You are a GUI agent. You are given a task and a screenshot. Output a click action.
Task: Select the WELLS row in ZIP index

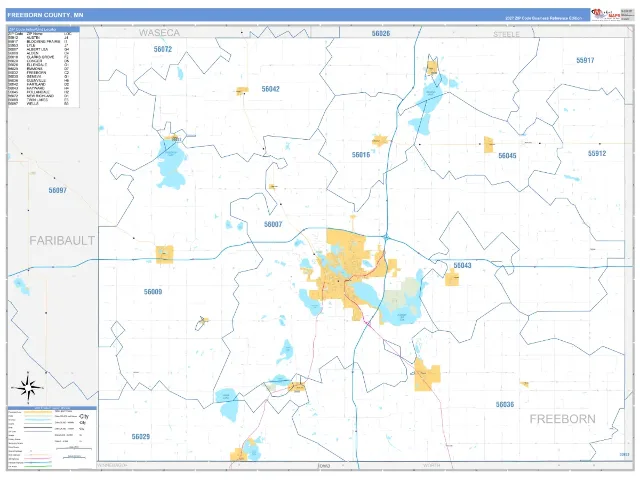pyautogui.click(x=38, y=103)
